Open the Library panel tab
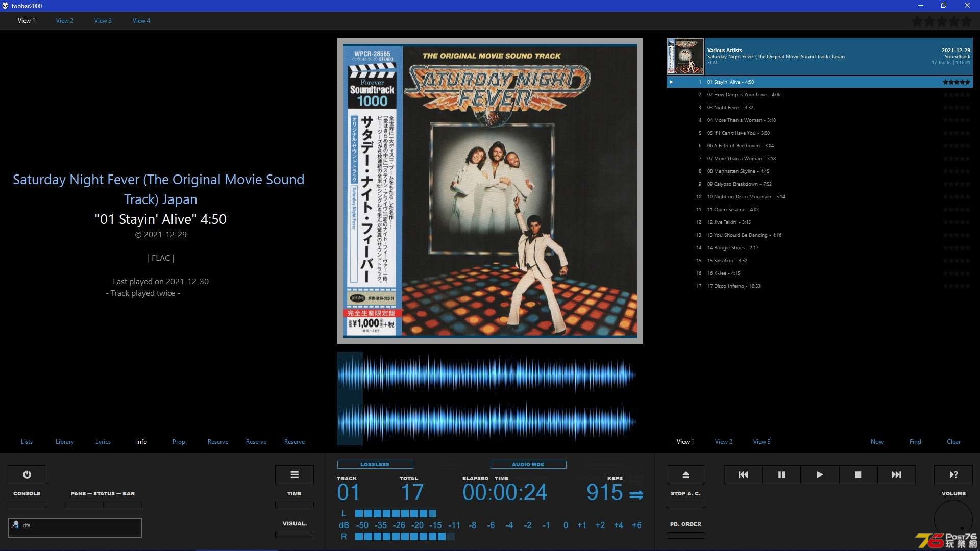 point(65,442)
